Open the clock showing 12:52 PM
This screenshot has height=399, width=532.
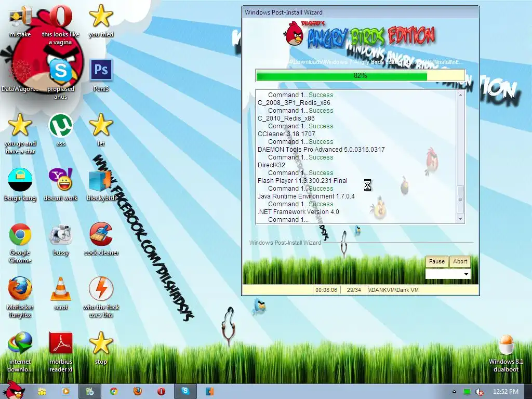tap(506, 392)
